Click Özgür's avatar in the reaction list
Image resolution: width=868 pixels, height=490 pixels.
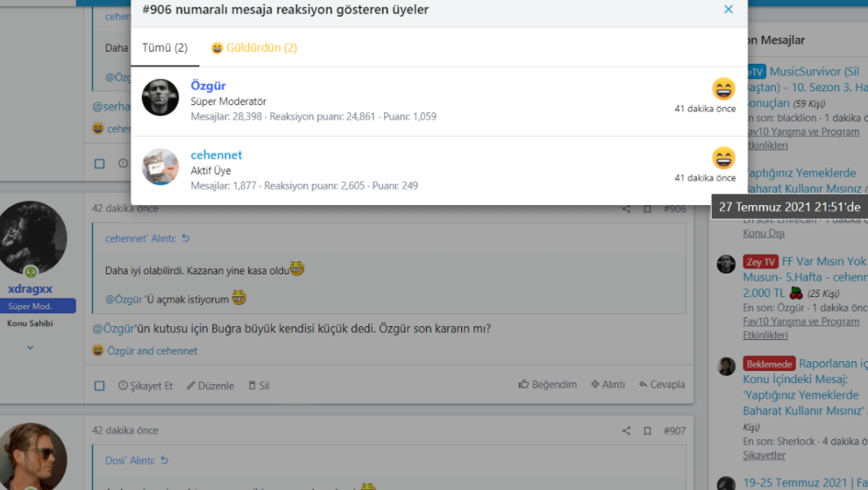pyautogui.click(x=160, y=97)
